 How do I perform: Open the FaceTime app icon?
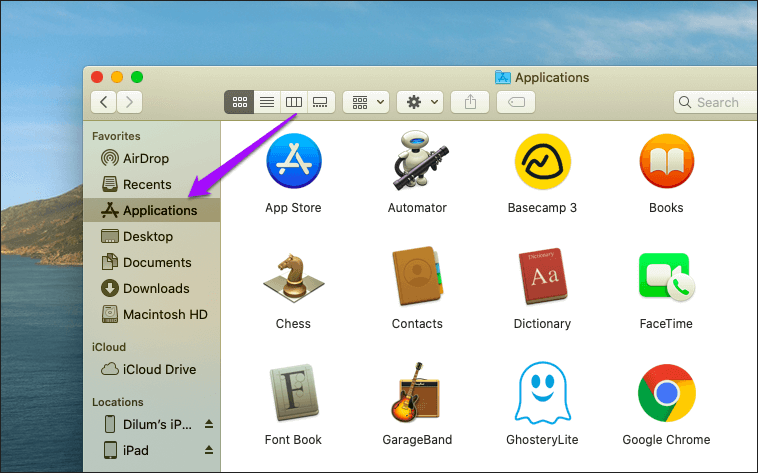[667, 277]
